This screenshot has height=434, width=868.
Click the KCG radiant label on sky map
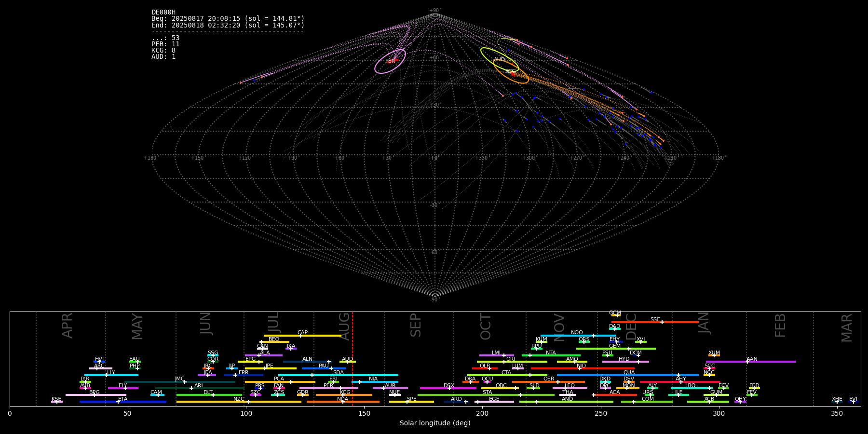coord(510,71)
